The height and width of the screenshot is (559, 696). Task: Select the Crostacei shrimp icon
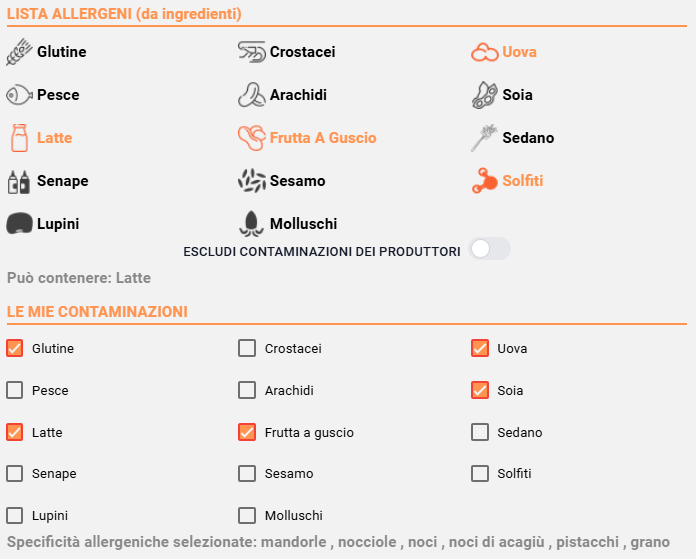pyautogui.click(x=252, y=52)
